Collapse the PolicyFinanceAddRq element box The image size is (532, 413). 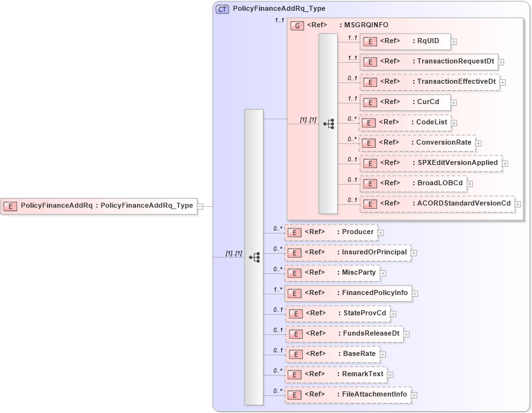point(200,206)
